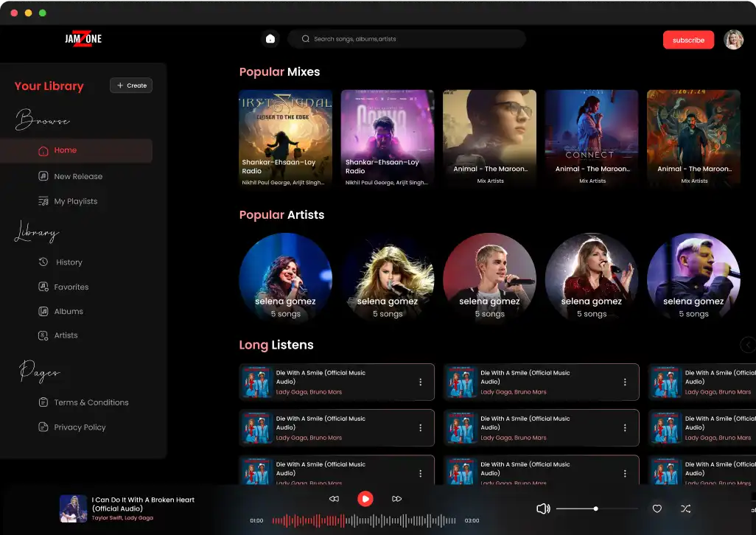Click the JamZone logo
The height and width of the screenshot is (535, 756).
[x=83, y=38]
